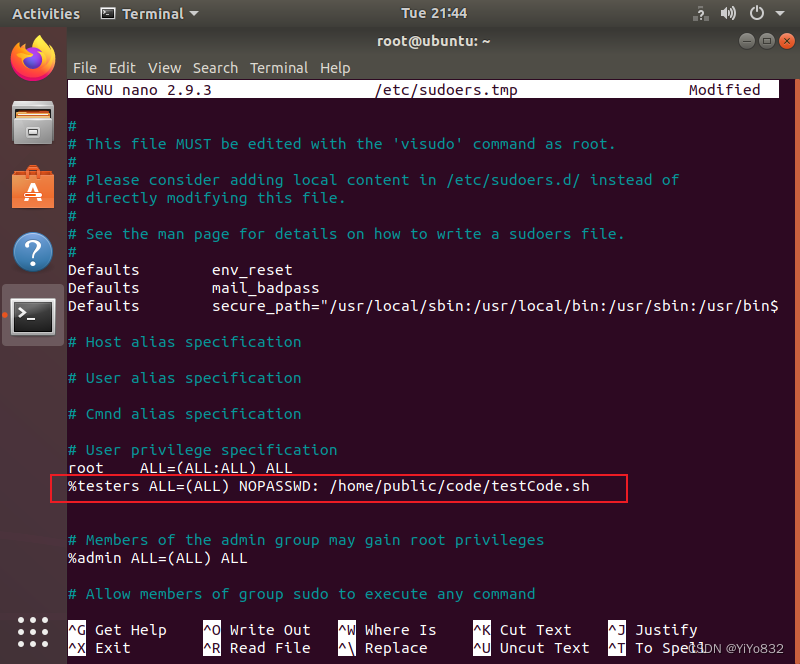The width and height of the screenshot is (800, 664).
Task: Open the Show Applications grid
Action: pyautogui.click(x=32, y=632)
